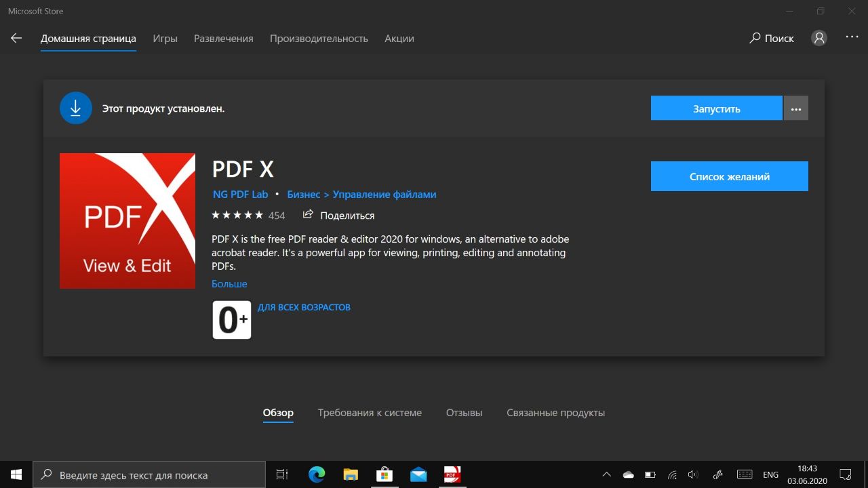The image size is (868, 488).
Task: Click the taskbar search box
Action: coord(149,474)
